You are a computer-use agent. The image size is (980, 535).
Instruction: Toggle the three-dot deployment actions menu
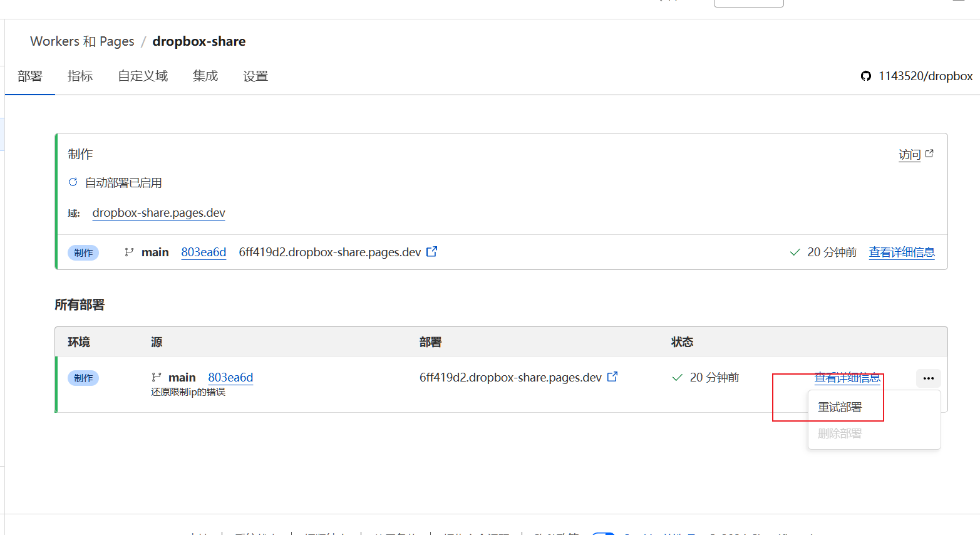(928, 378)
